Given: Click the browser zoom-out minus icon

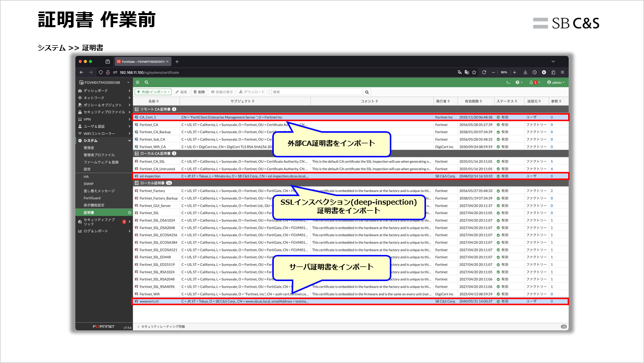Looking at the screenshot, I should 493,72.
